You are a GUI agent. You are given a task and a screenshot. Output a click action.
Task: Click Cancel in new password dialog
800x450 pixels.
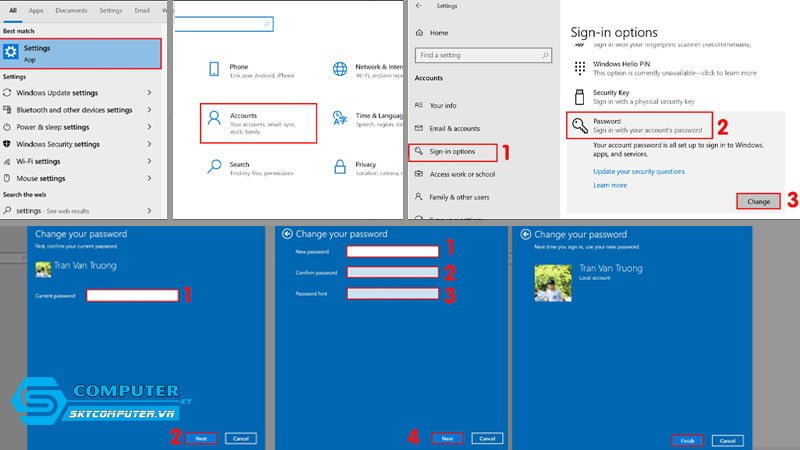point(487,438)
